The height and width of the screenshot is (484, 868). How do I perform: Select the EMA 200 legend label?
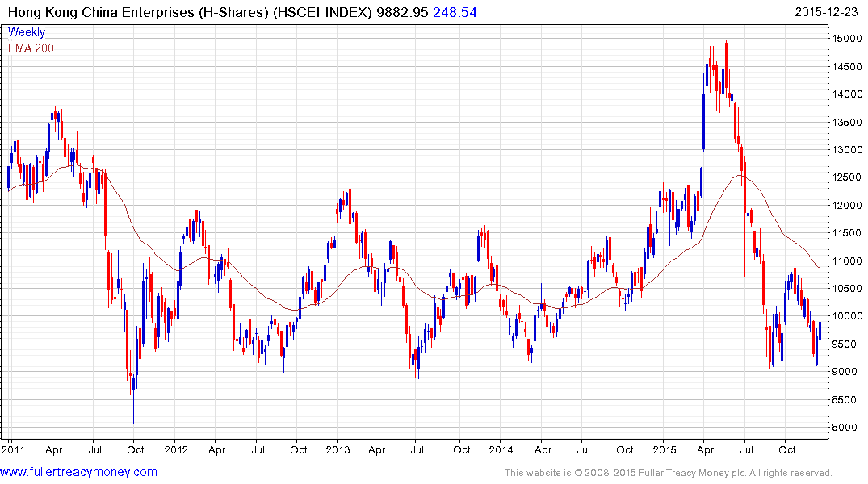pyautogui.click(x=31, y=48)
